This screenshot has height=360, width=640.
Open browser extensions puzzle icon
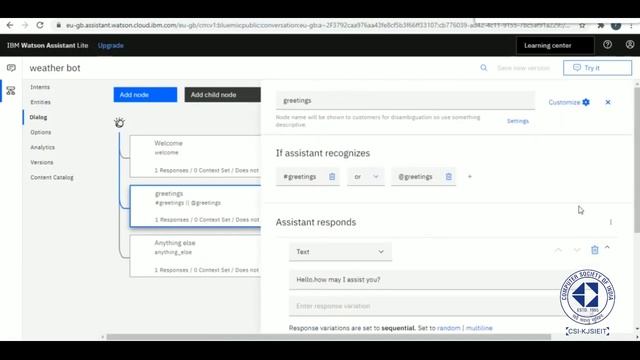tap(600, 25)
